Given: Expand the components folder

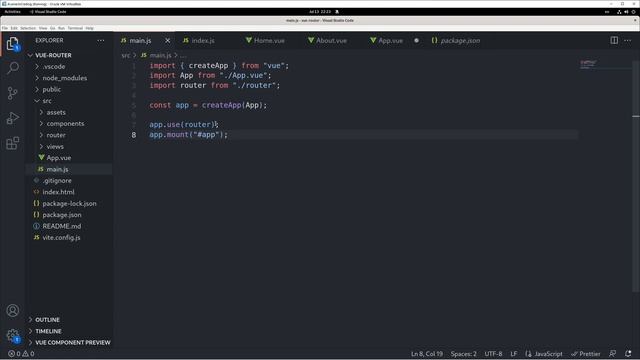Looking at the screenshot, I should tap(65, 124).
